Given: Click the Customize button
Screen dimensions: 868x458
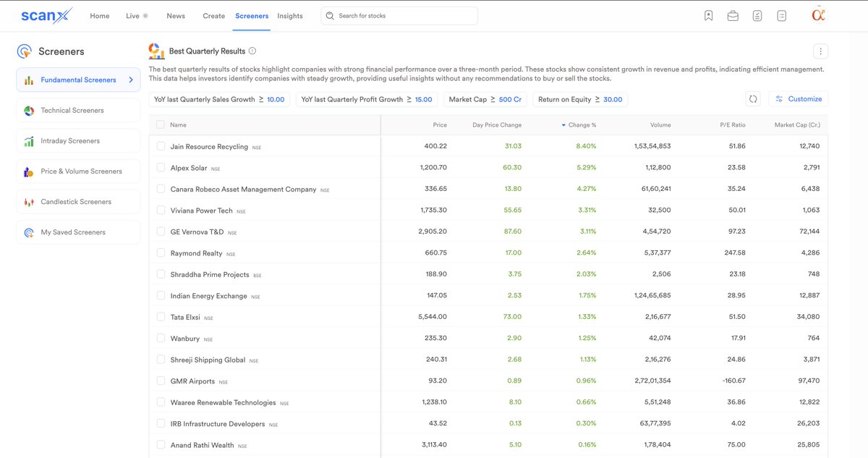Looking at the screenshot, I should point(798,99).
